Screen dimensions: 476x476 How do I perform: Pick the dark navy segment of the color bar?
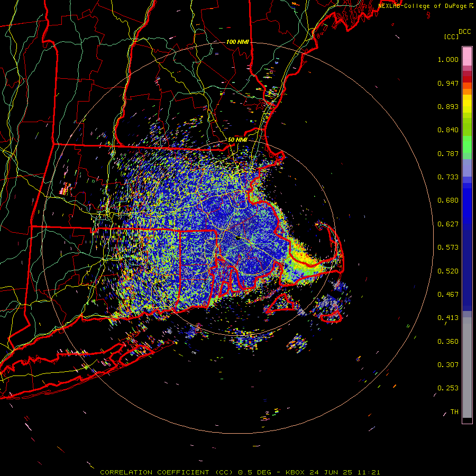pyautogui.click(x=467, y=270)
